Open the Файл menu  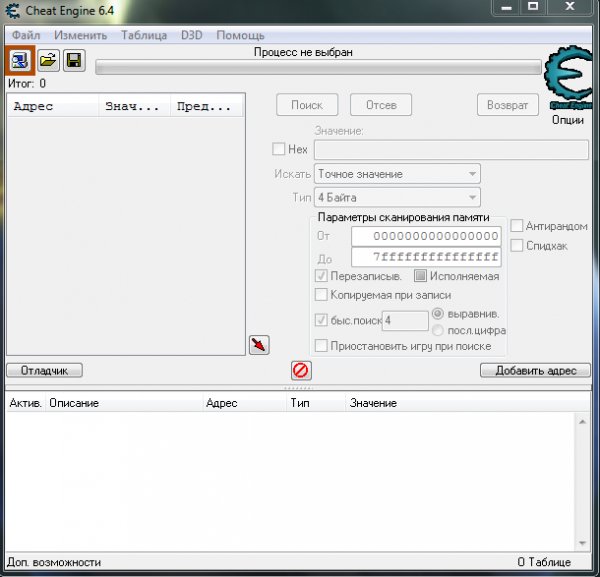tap(26, 35)
